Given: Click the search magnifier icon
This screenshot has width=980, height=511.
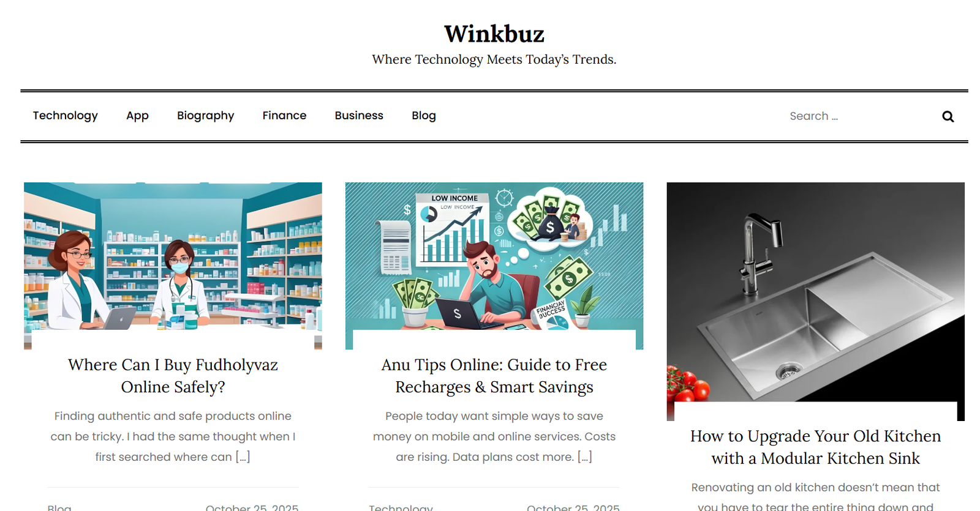Looking at the screenshot, I should point(948,116).
